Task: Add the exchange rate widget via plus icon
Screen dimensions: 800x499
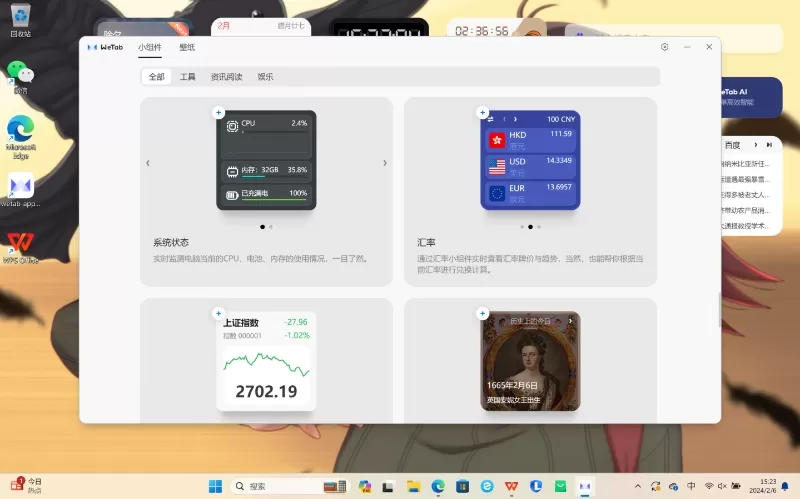Action: (482, 113)
